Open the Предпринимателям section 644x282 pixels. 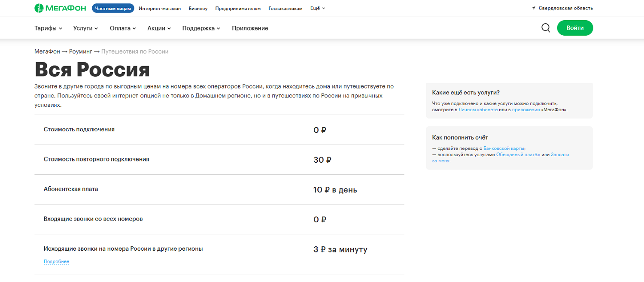click(238, 8)
